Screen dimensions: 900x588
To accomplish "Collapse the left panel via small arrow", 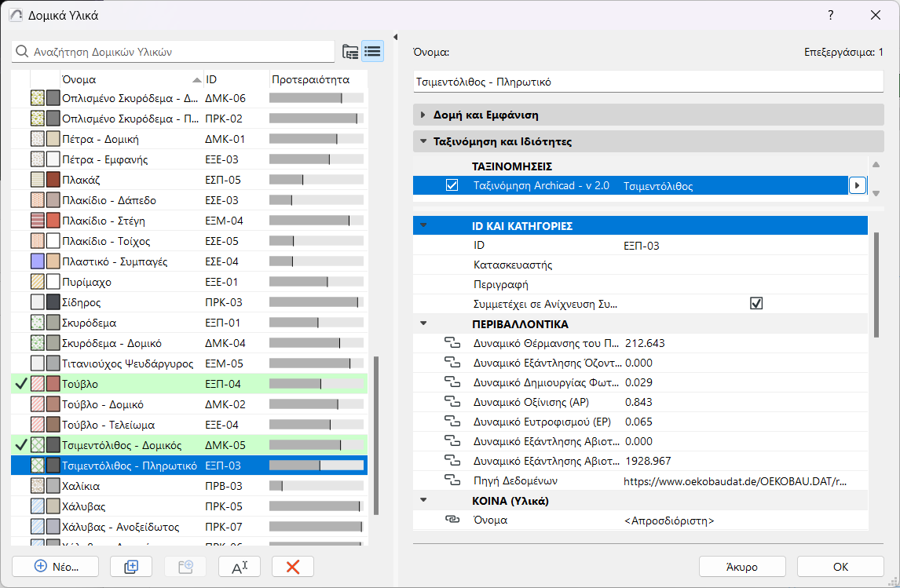I will pos(395,37).
